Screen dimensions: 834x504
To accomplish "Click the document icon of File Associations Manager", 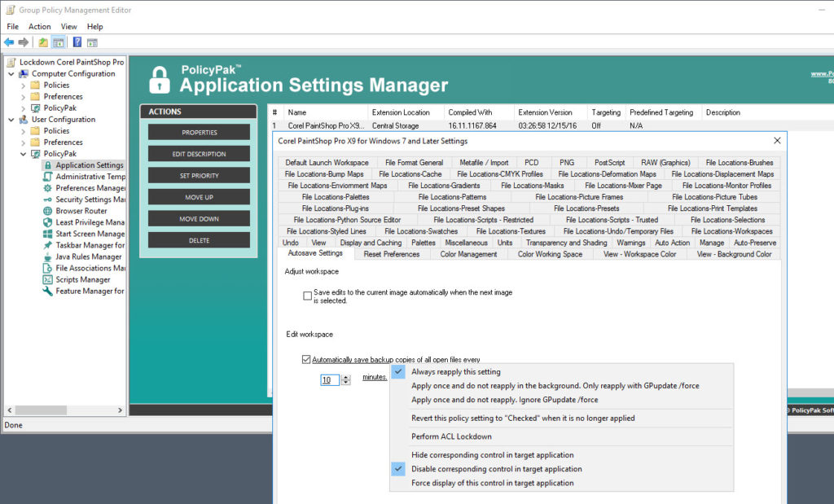I will tap(47, 268).
